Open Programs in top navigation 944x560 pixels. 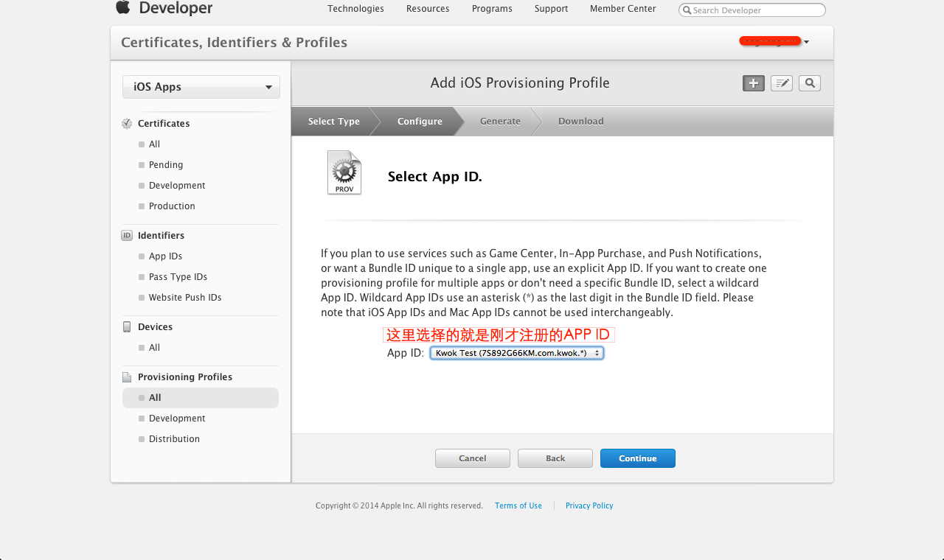point(492,9)
